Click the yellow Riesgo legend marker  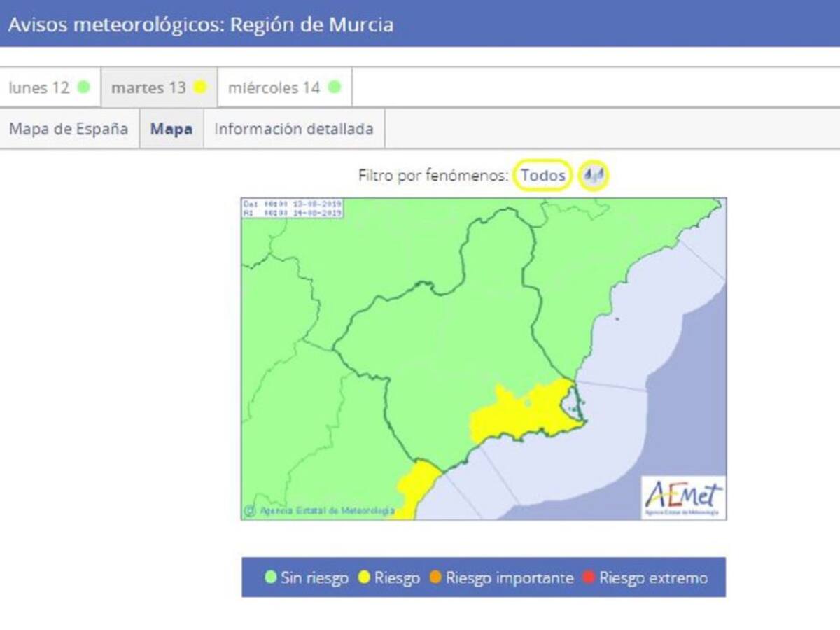pos(362,578)
